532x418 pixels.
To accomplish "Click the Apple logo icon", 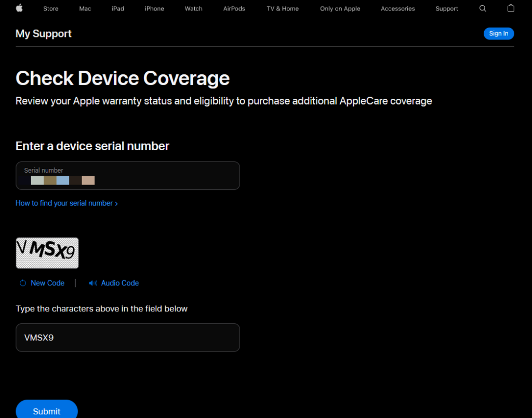I will [19, 8].
